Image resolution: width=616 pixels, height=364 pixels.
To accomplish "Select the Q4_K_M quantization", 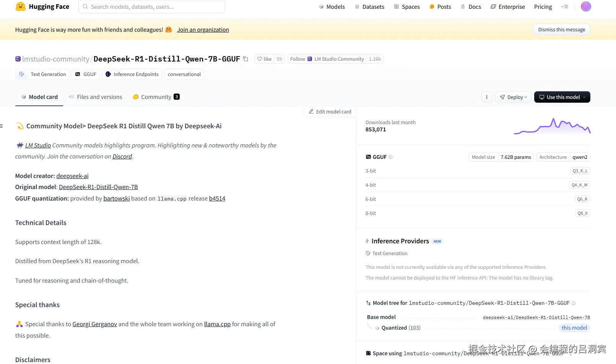I will point(580,185).
